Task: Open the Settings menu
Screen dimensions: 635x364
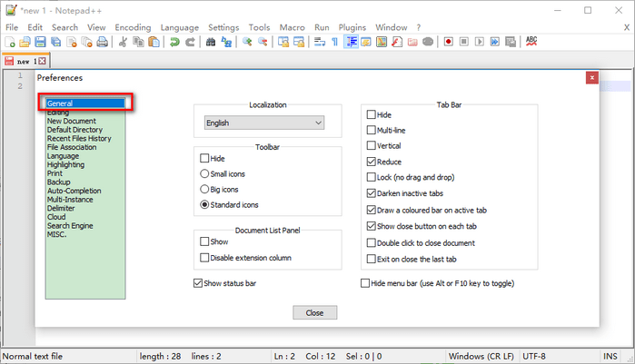Action: pyautogui.click(x=223, y=27)
